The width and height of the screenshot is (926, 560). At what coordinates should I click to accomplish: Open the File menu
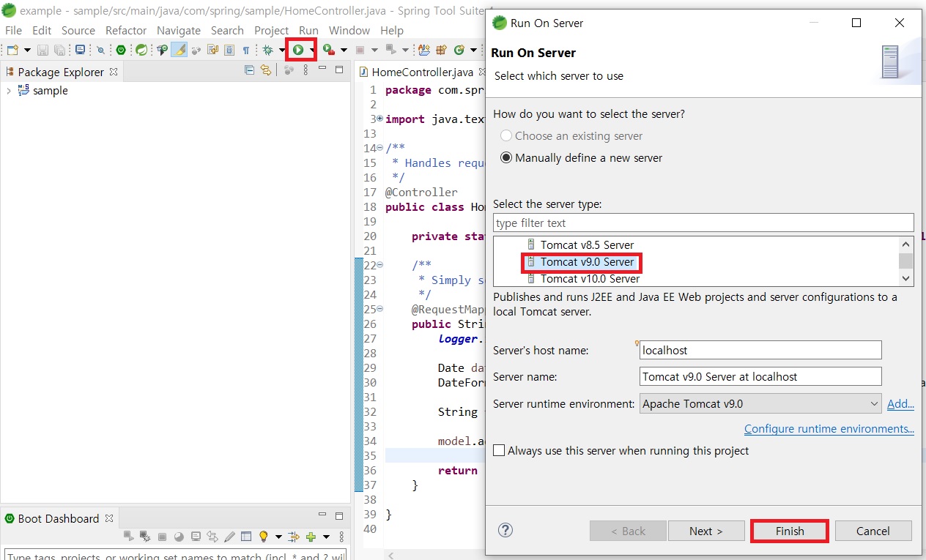pos(13,30)
